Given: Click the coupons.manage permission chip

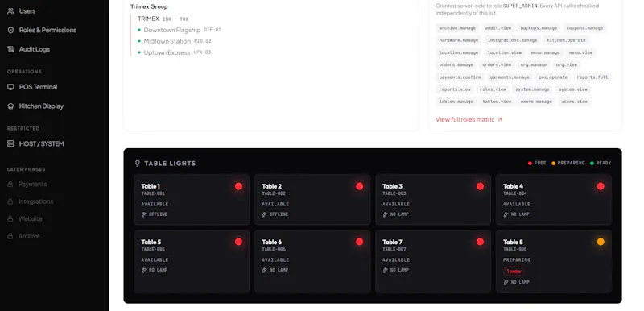Looking at the screenshot, I should [584, 28].
